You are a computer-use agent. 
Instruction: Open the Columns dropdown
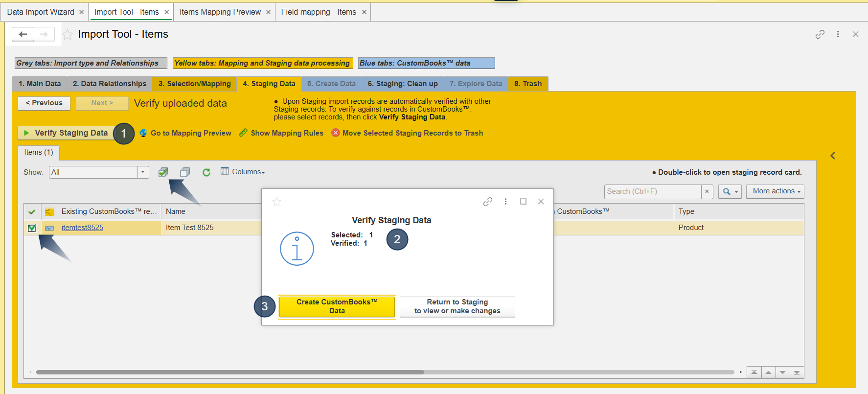click(x=243, y=172)
